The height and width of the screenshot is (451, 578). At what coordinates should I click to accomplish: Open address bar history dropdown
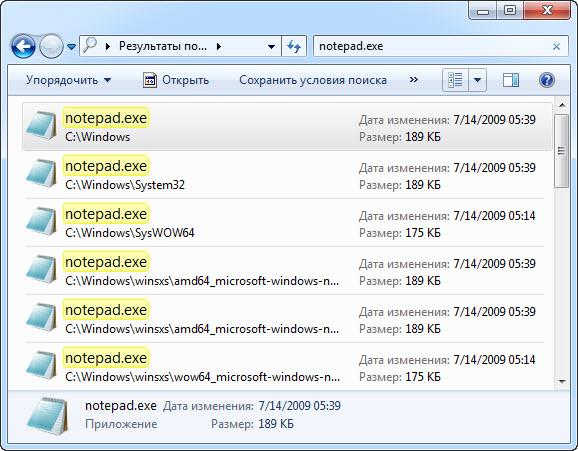pos(271,47)
